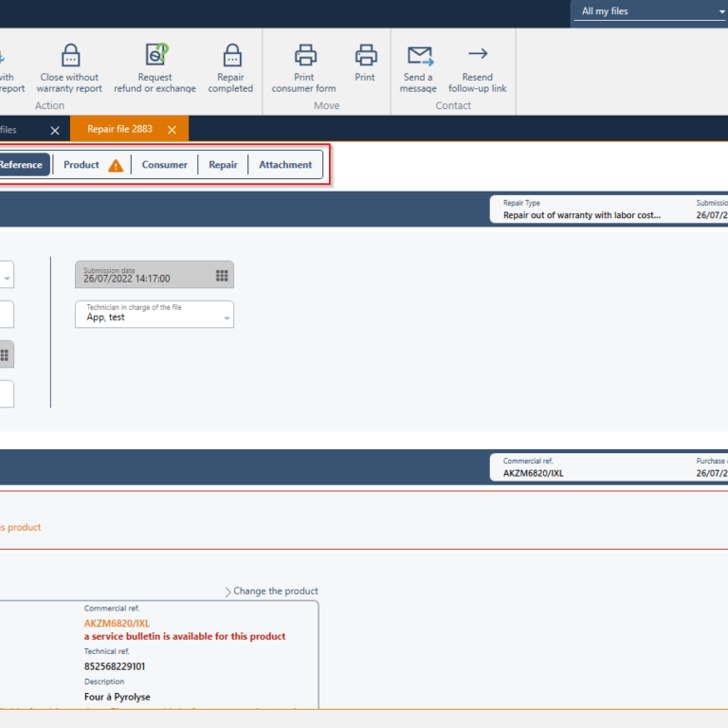Click the service bulletin available notice
The image size is (728, 728).
click(185, 636)
